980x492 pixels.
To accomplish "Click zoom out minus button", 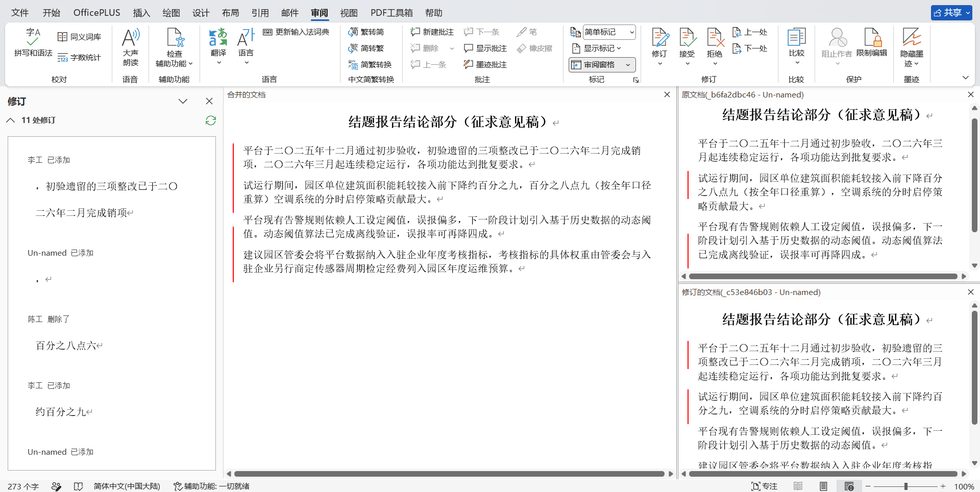I will (869, 486).
